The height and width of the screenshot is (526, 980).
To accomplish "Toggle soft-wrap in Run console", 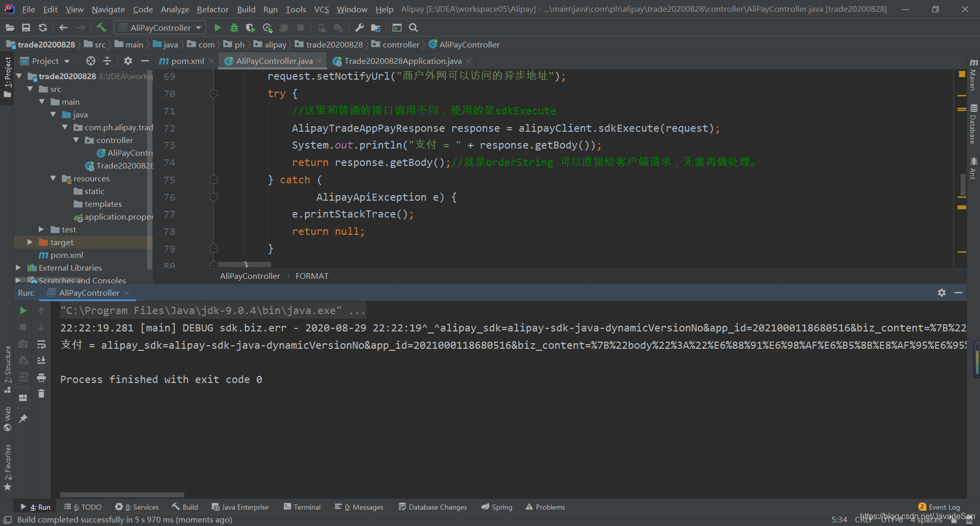I will tap(41, 344).
